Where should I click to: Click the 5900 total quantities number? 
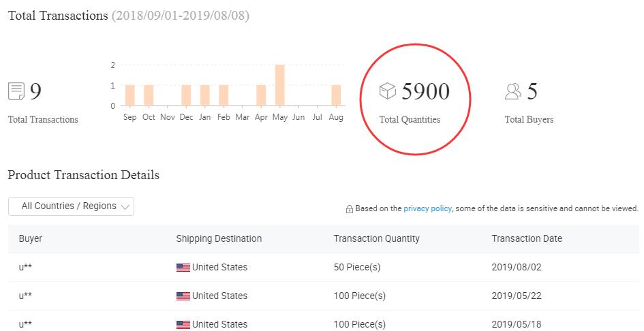coord(425,91)
